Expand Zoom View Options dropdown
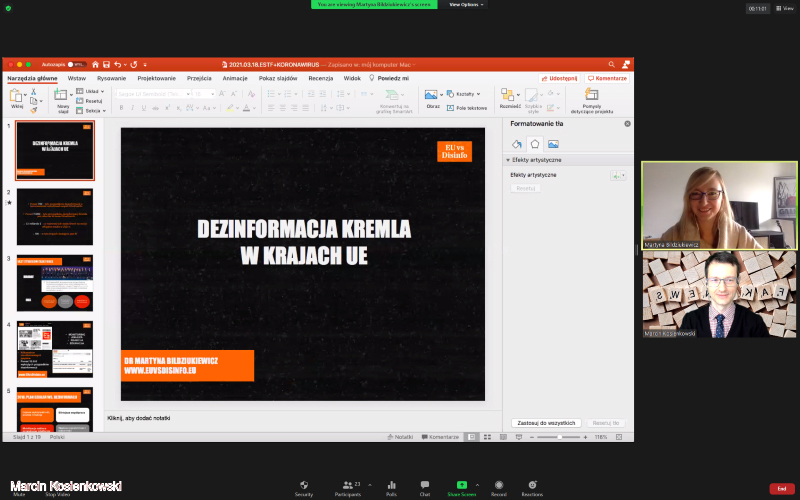Screen dimensions: 800x500 pyautogui.click(x=466, y=4)
